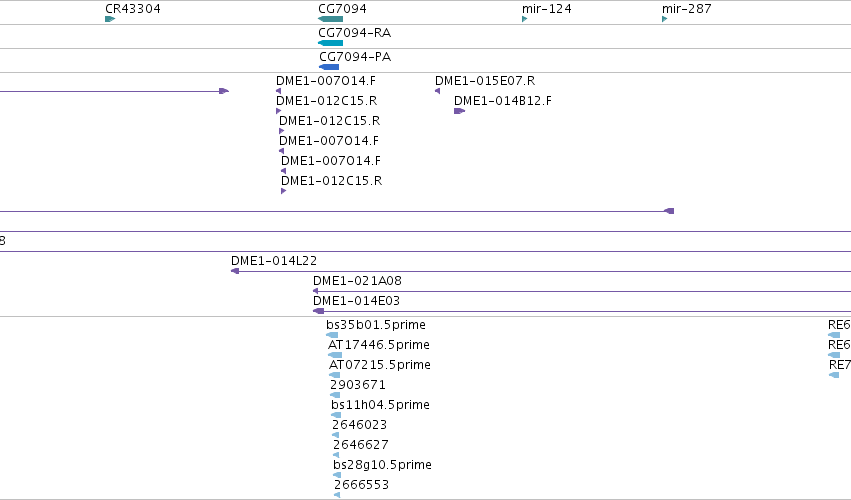851x500 pixels.
Task: Open the 2666553 label
Action: point(361,485)
